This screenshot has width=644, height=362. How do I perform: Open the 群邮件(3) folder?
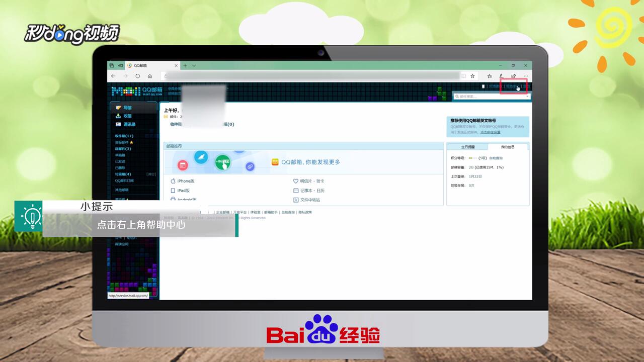[x=123, y=149]
